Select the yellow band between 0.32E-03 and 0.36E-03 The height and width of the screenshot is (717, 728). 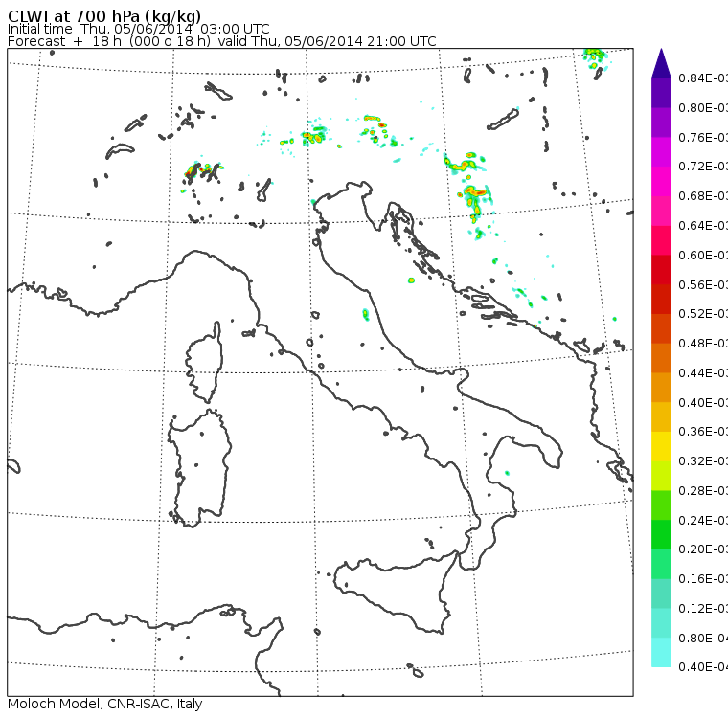(661, 446)
